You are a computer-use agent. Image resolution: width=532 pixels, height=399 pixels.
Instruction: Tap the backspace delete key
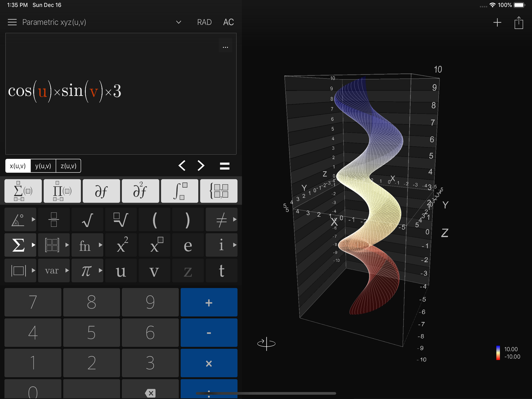pyautogui.click(x=150, y=393)
